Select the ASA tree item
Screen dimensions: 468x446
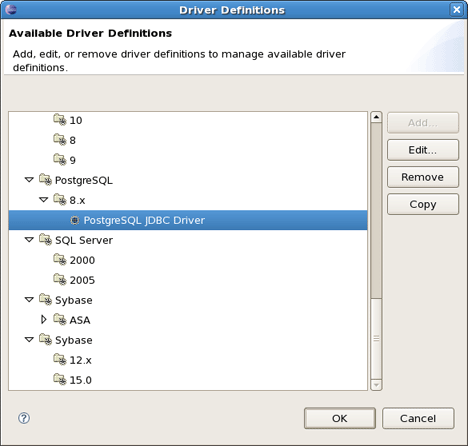coord(80,320)
